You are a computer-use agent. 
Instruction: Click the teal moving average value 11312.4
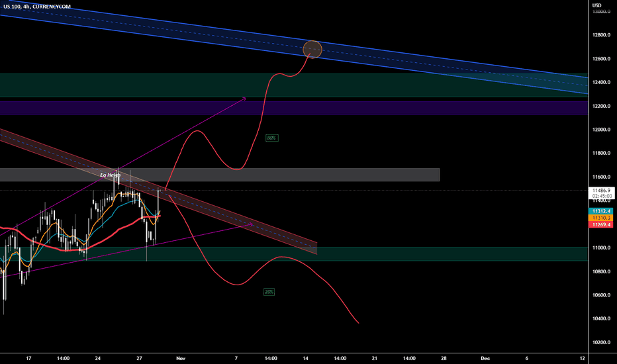[601, 211]
